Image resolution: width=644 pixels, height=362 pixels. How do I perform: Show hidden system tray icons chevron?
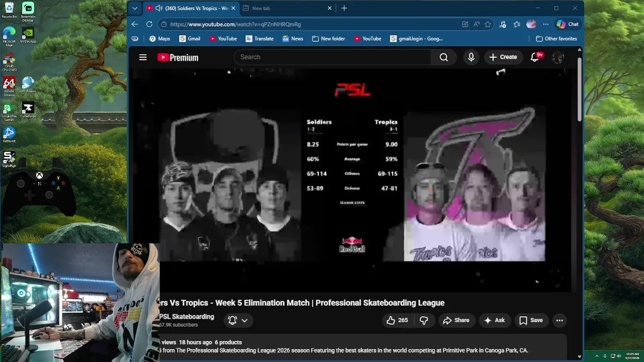pos(597,356)
